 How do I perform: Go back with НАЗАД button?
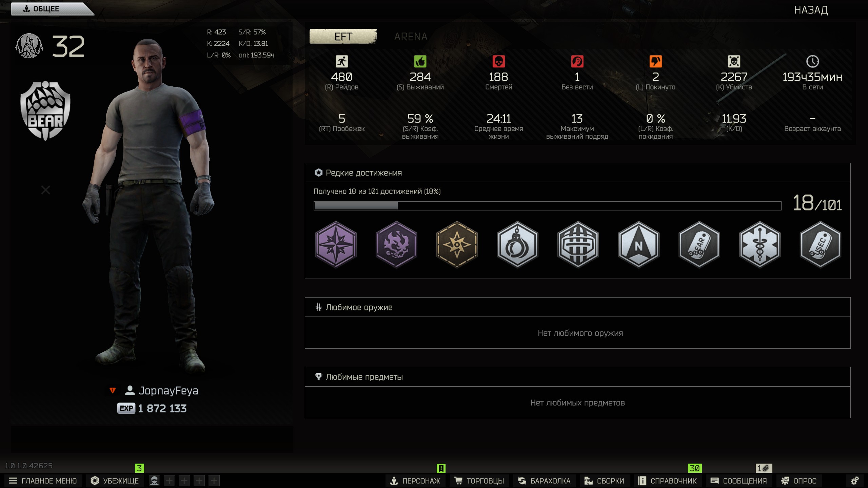811,10
